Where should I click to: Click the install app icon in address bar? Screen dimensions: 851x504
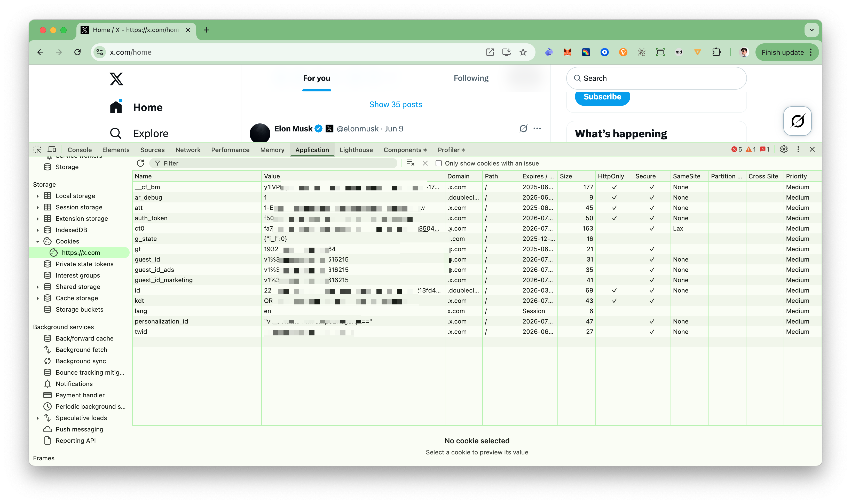click(x=506, y=52)
